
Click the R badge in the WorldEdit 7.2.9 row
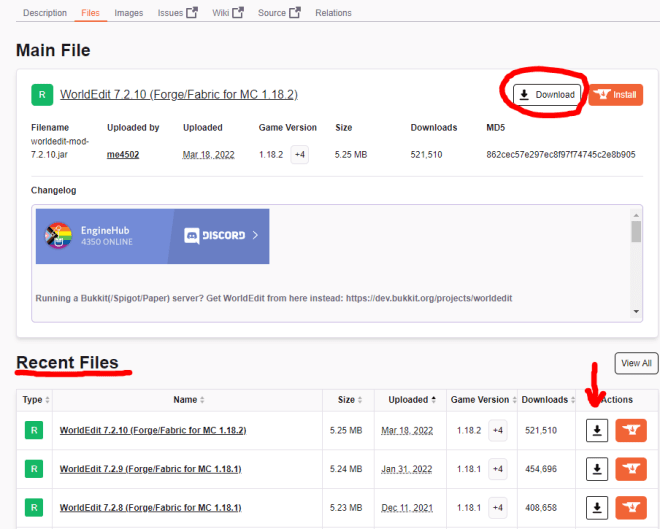[x=34, y=469]
